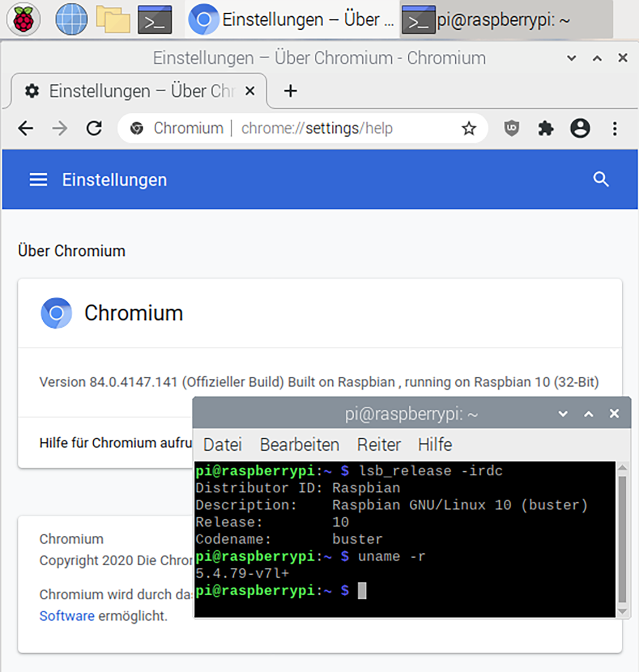
Task: Maximize the Chromium window with chevron up
Action: [x=597, y=58]
